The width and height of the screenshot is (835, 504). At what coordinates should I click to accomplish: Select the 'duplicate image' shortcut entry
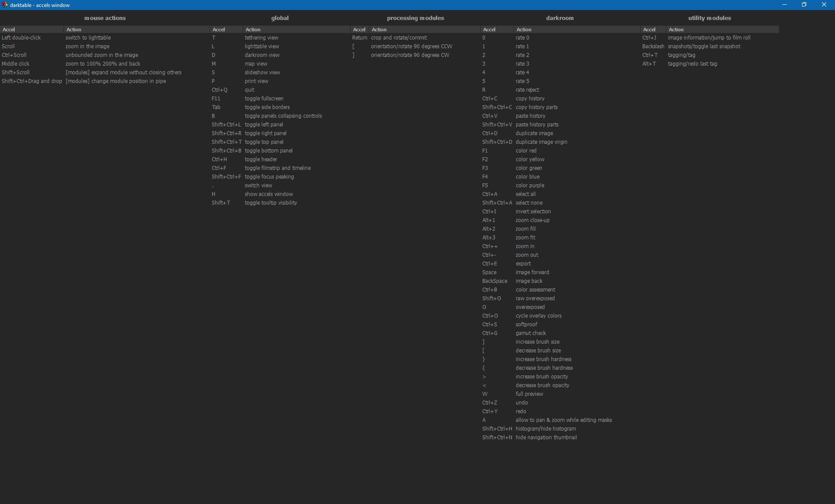pyautogui.click(x=534, y=133)
